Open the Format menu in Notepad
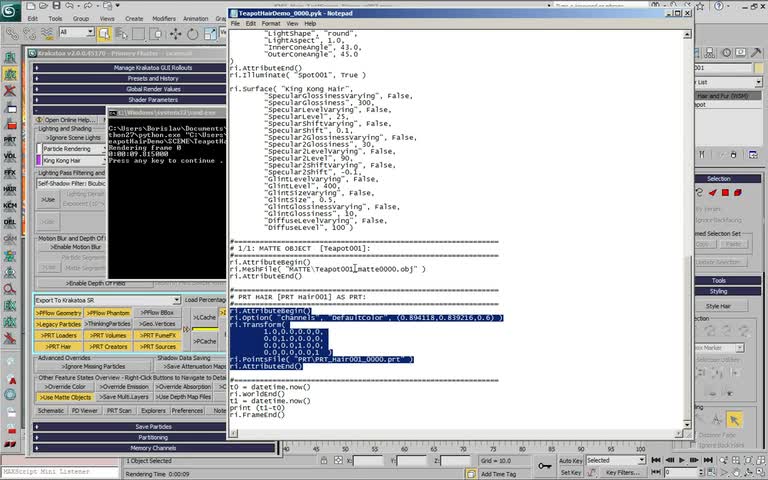The width and height of the screenshot is (768, 480). pos(271,24)
